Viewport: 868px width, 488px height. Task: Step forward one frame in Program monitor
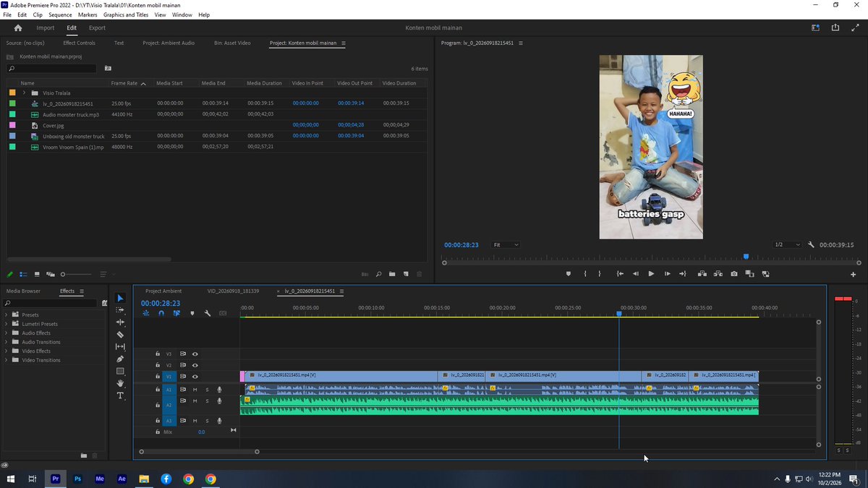click(x=667, y=274)
